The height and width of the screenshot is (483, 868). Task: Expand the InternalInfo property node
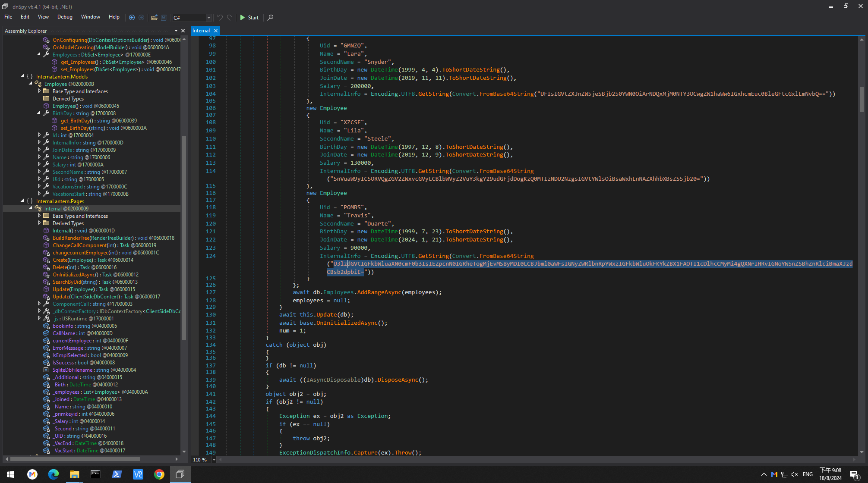39,142
